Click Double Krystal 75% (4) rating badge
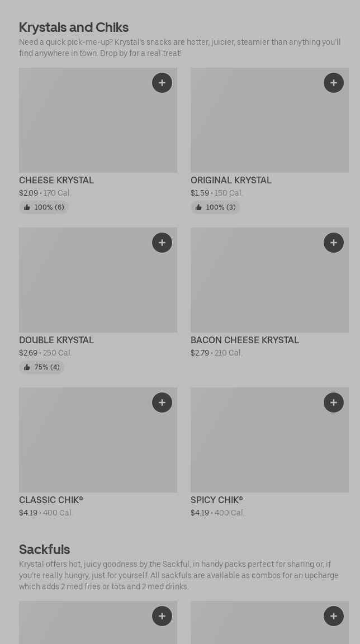Screen dimensions: 360x644 click(41, 367)
